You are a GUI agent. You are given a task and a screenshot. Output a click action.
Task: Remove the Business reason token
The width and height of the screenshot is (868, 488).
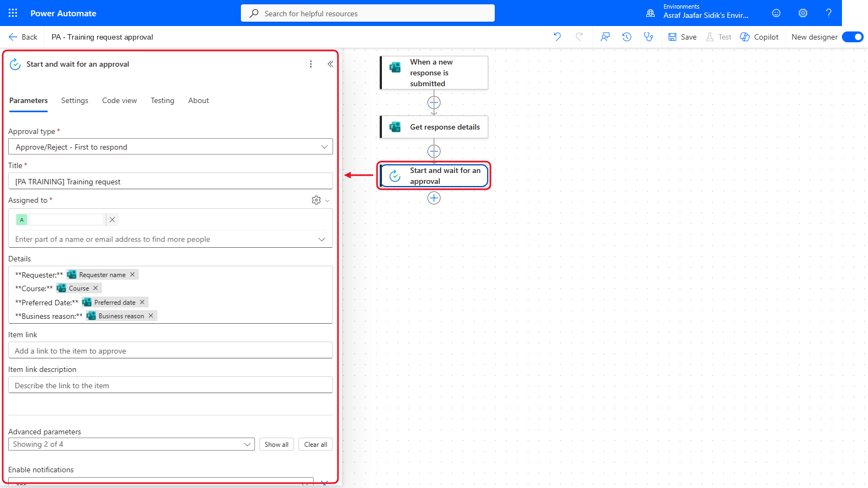point(151,316)
